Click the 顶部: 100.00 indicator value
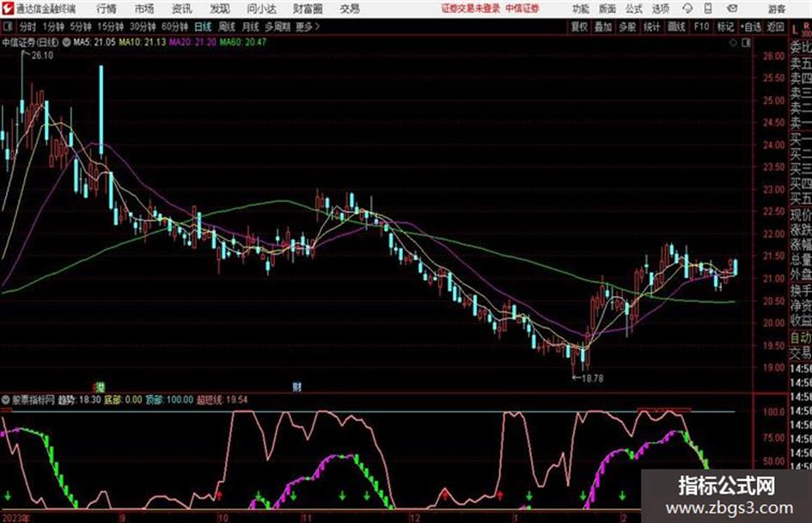This screenshot has height=523, width=812. [168, 400]
